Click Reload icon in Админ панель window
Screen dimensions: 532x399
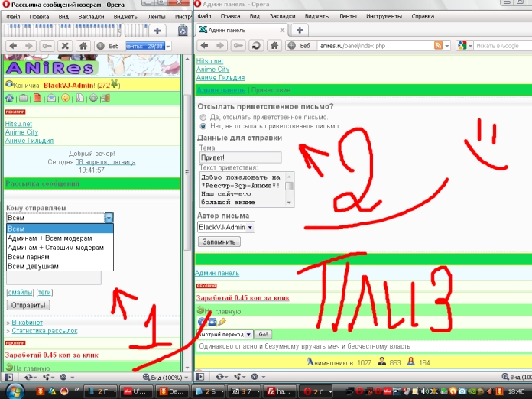click(x=256, y=45)
